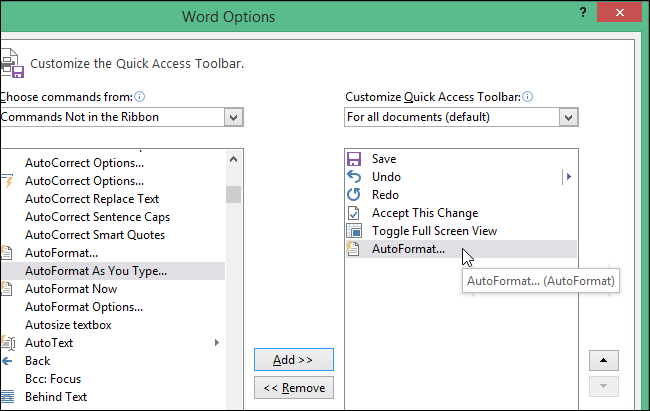Select Accept This Change label
Image resolution: width=650 pixels, height=411 pixels.
(x=425, y=213)
